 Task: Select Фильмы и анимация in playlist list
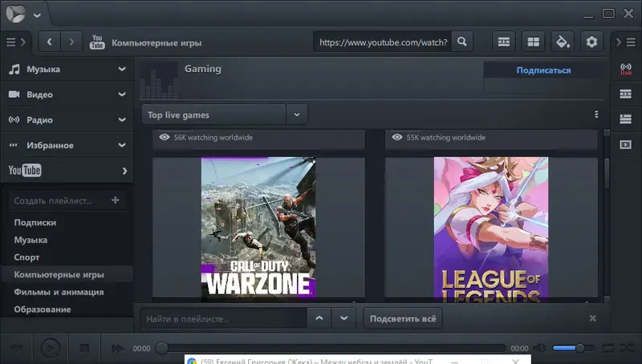coord(59,292)
